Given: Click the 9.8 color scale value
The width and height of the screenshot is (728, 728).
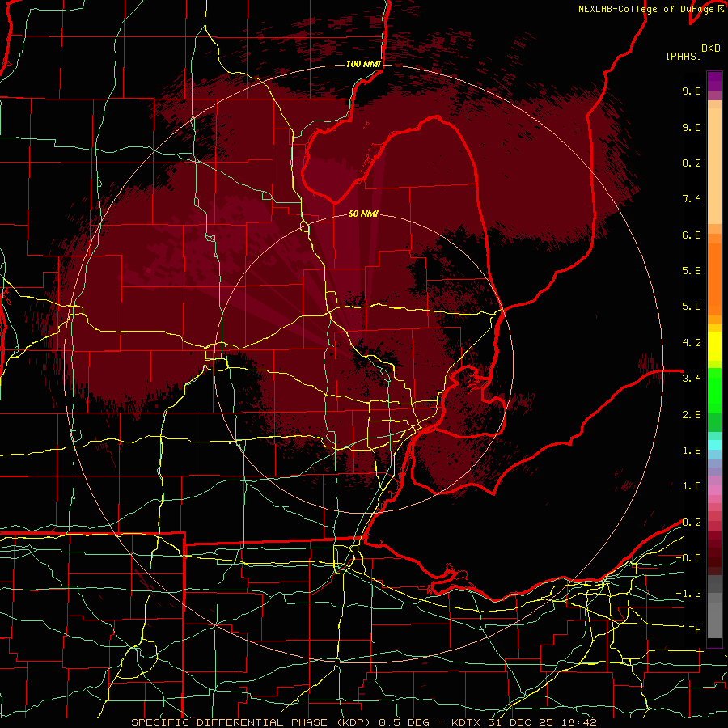Looking at the screenshot, I should tap(692, 91).
